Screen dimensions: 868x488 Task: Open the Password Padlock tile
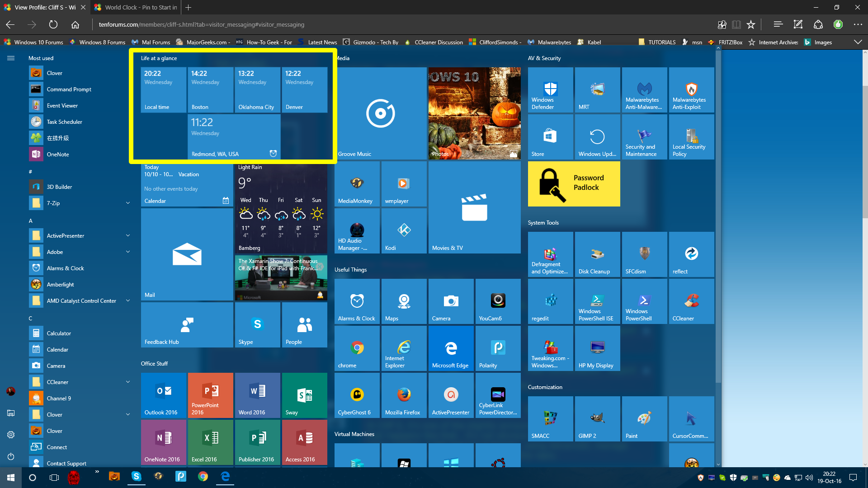[574, 184]
